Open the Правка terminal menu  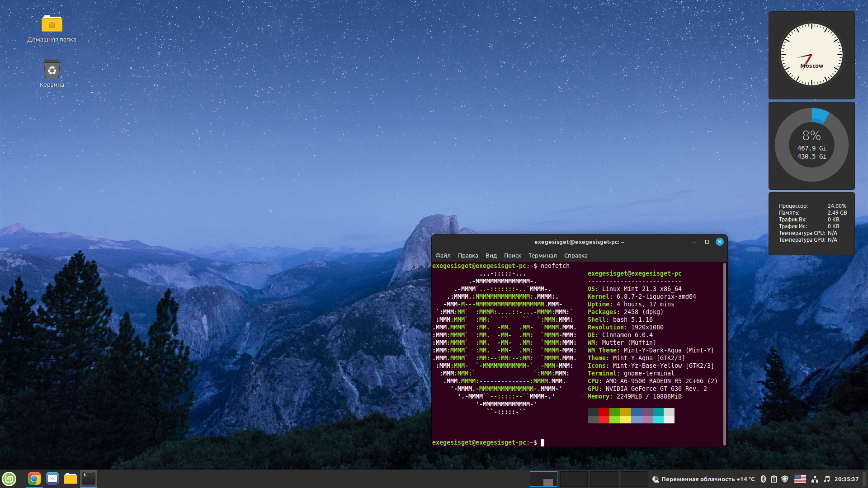(x=467, y=256)
